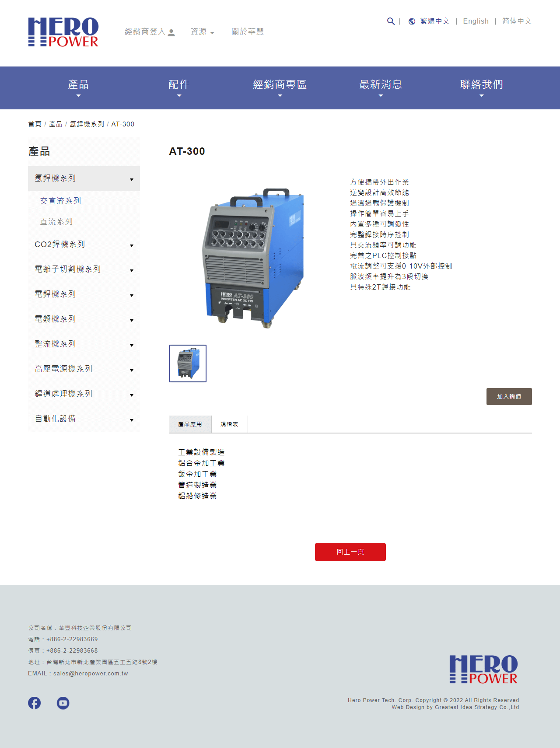Open the Facebook page icon
The height and width of the screenshot is (748, 560).
35,703
